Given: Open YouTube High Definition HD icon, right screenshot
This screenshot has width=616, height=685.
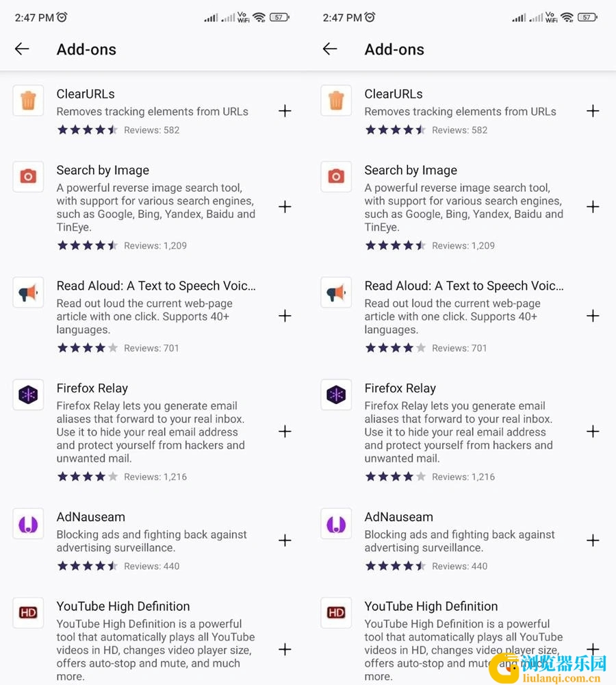Looking at the screenshot, I should pyautogui.click(x=336, y=613).
